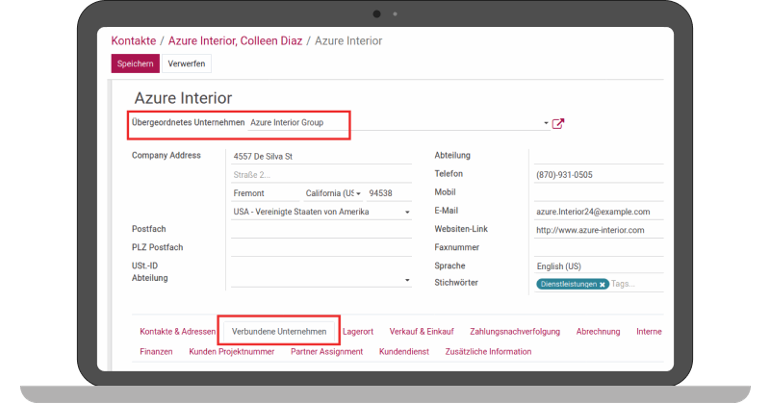Remove the Dienstleistungen tag
The width and height of the screenshot is (770, 404).
[x=602, y=284]
